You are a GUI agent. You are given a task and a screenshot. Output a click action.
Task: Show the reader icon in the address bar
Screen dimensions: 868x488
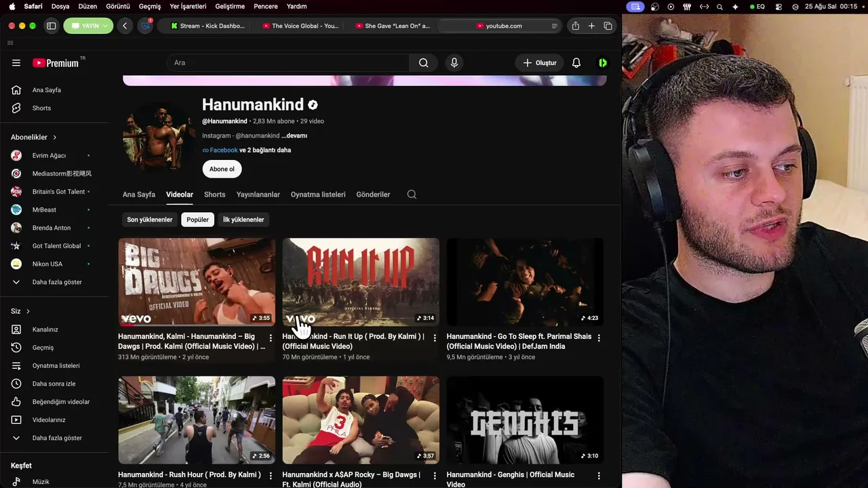point(554,26)
